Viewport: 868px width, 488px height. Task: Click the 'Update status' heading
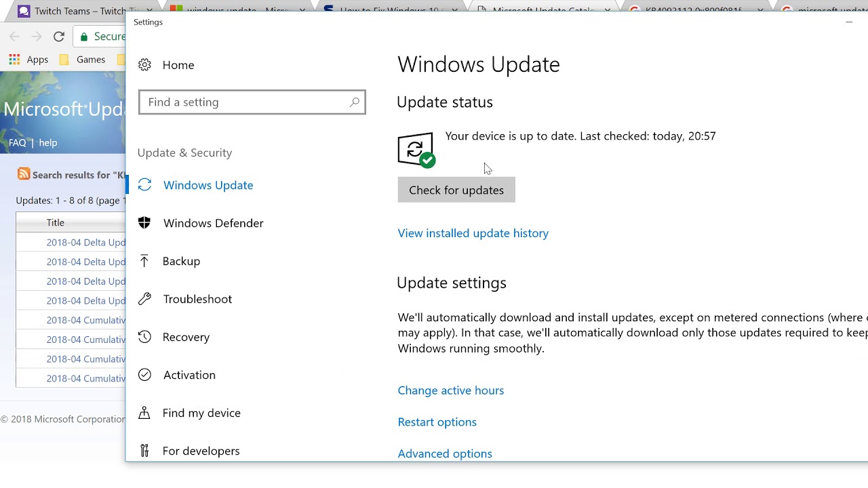pyautogui.click(x=445, y=102)
